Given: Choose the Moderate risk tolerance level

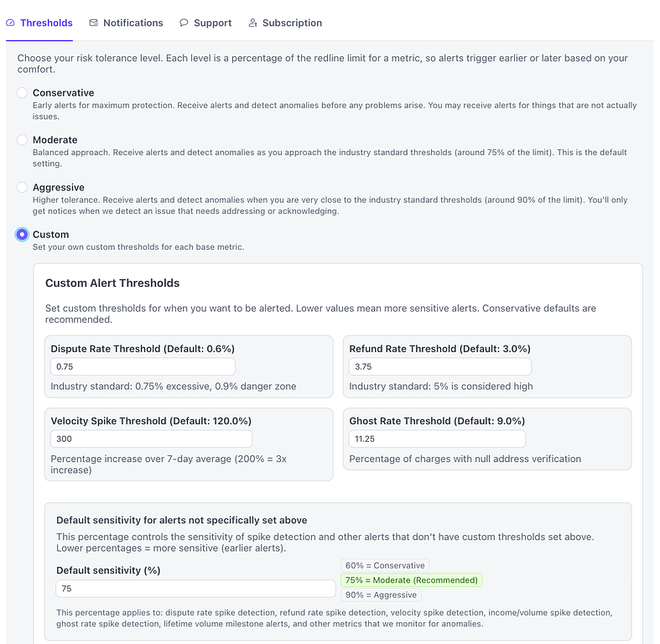Looking at the screenshot, I should pyautogui.click(x=22, y=140).
